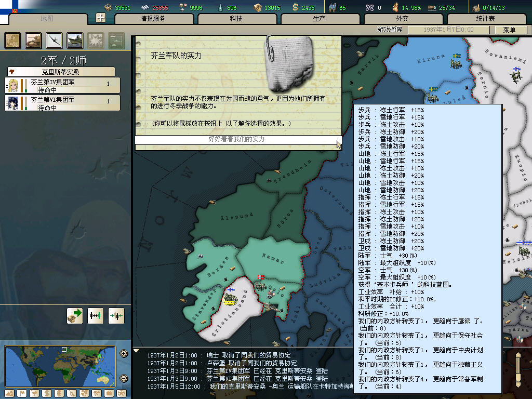This screenshot has height=399, width=532.
Task: Select the naval units warship icon
Action: coord(75,40)
